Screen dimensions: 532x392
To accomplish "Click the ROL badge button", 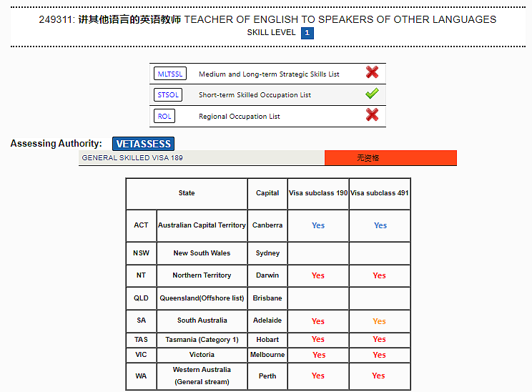I will pyautogui.click(x=164, y=116).
